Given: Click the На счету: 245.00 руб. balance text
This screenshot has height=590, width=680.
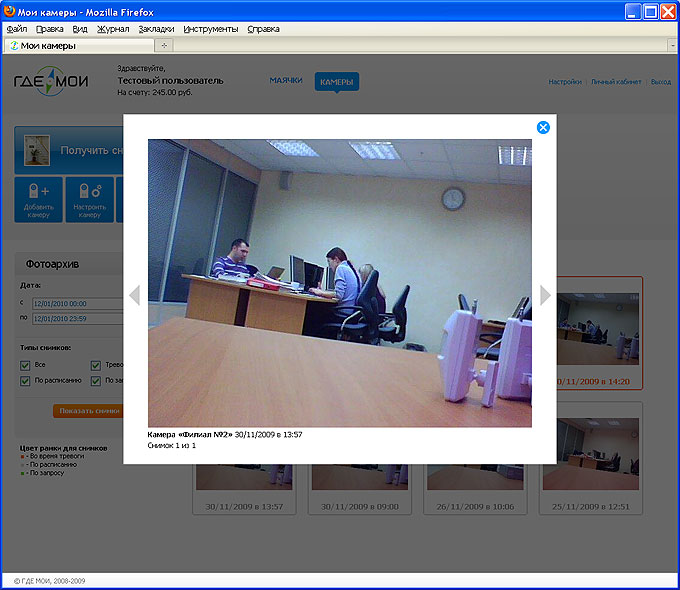Looking at the screenshot, I should coord(155,92).
